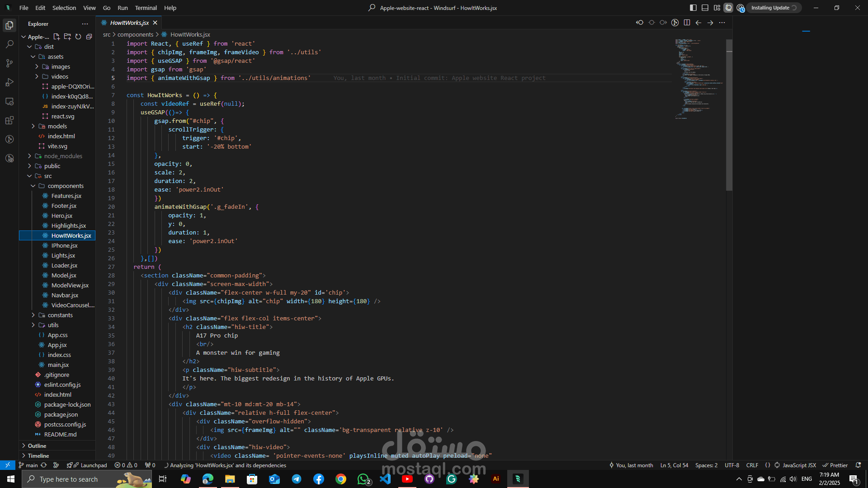Screen dimensions: 868x488
Task: Click the New File icon in Explorer
Action: [57, 37]
